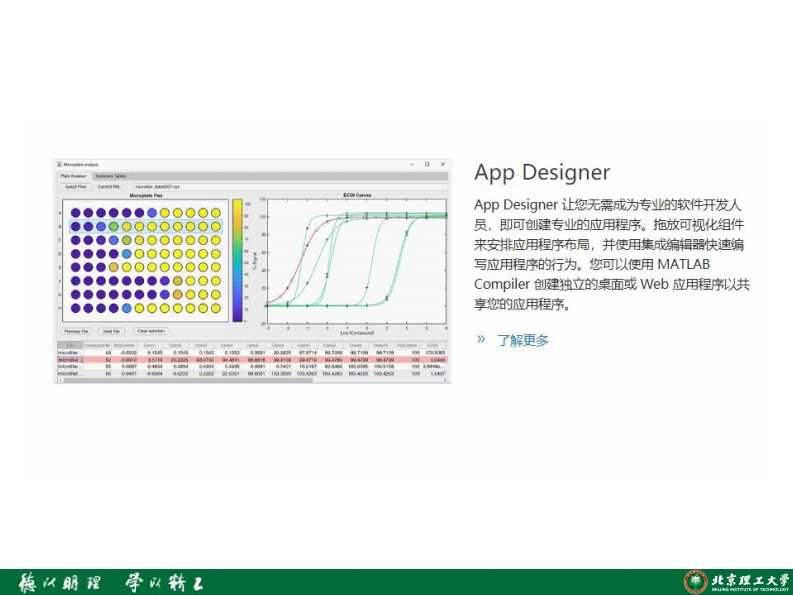Click the File column header in table

click(x=70, y=345)
